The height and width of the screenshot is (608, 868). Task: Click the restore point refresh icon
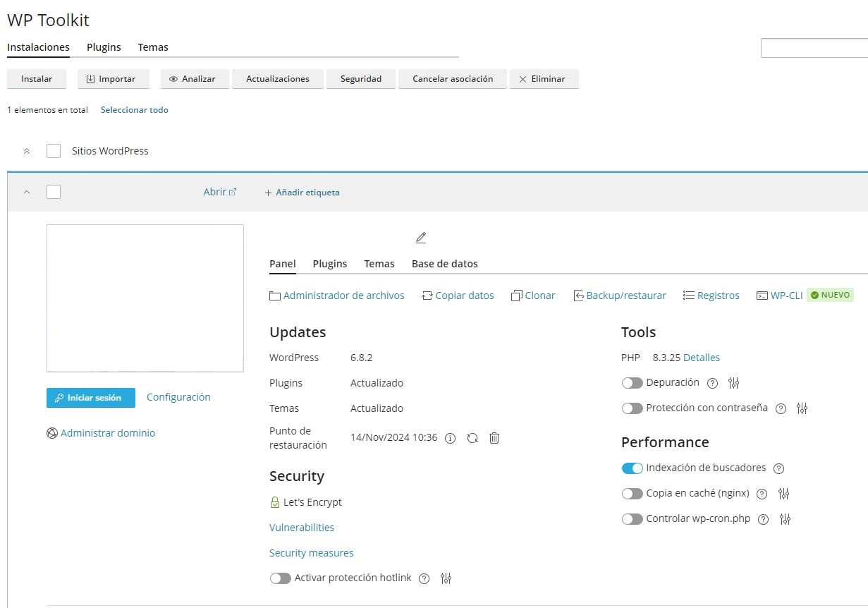[472, 438]
